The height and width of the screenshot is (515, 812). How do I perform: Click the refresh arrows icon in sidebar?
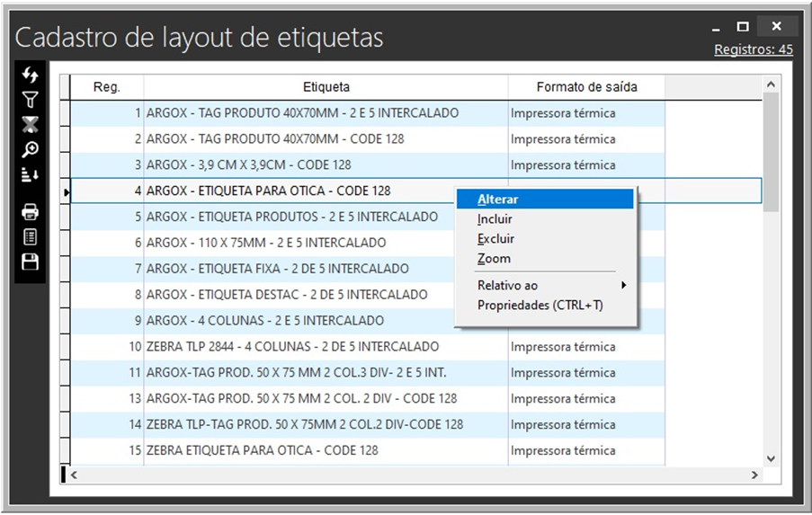(x=30, y=75)
